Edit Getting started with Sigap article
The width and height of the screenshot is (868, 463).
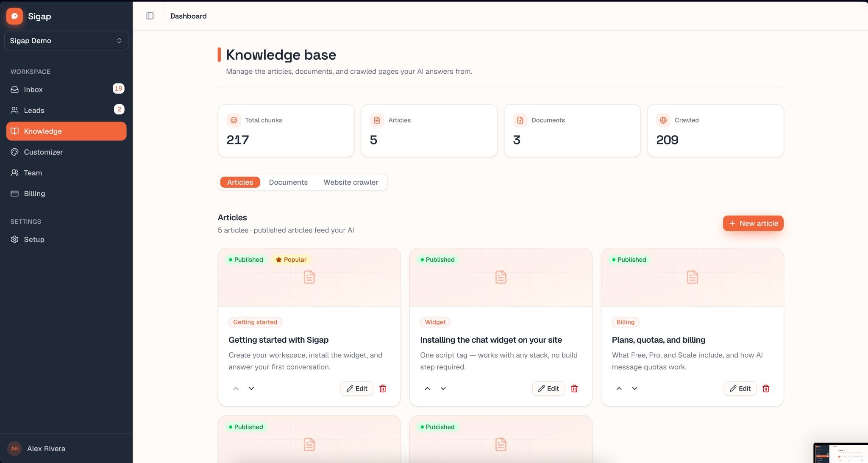(x=357, y=388)
